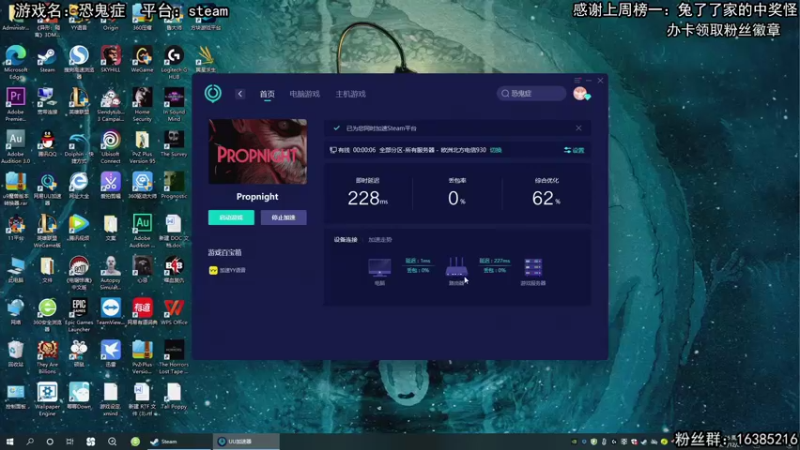
Task: Open Task View on taskbar
Action: (x=70, y=441)
